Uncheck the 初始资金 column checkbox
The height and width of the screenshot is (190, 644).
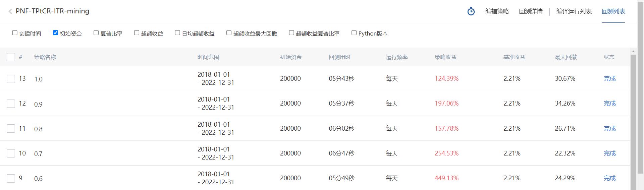(x=55, y=33)
